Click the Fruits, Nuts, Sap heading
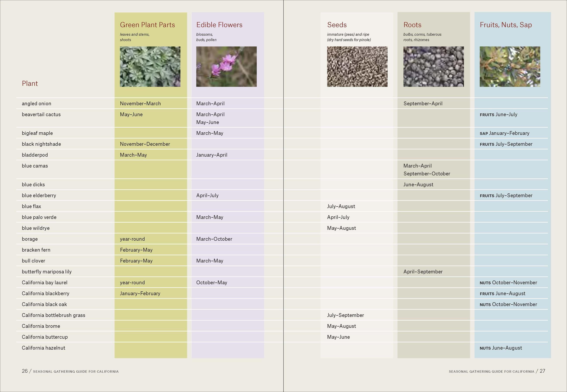567x392 pixels. point(506,25)
